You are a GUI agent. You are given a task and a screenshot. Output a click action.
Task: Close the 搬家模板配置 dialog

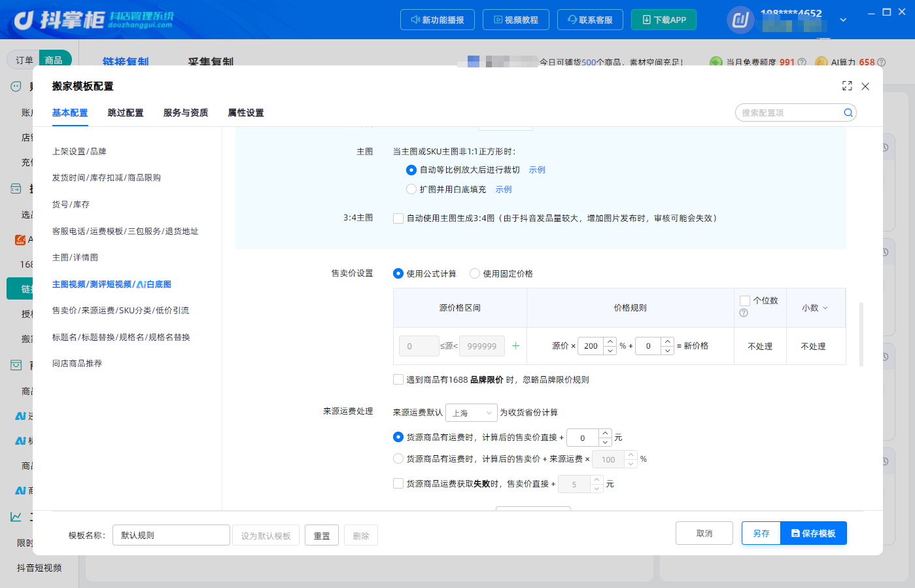(865, 86)
